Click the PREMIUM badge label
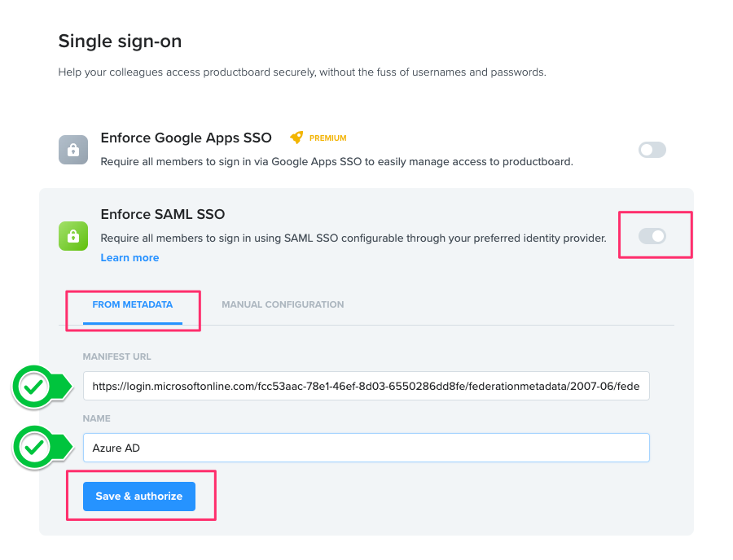Image resolution: width=733 pixels, height=560 pixels. (327, 138)
